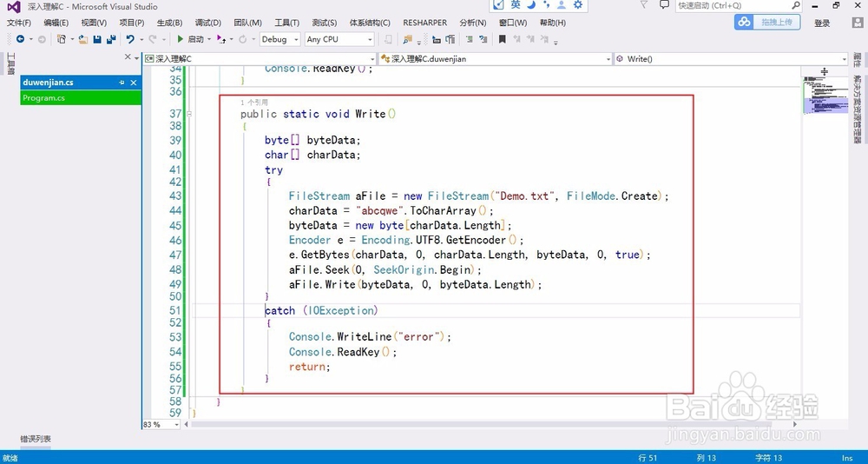The width and height of the screenshot is (868, 464).
Task: Click the 行 51 status bar entry
Action: point(648,458)
